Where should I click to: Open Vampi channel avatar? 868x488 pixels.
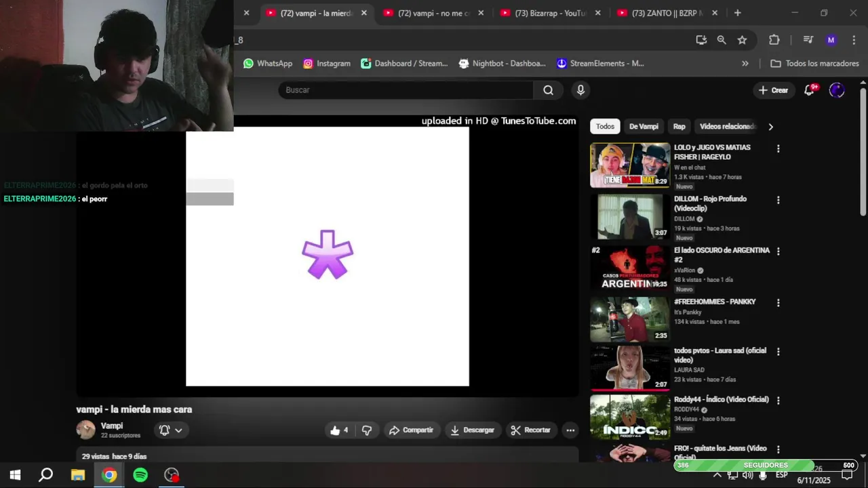[86, 430]
